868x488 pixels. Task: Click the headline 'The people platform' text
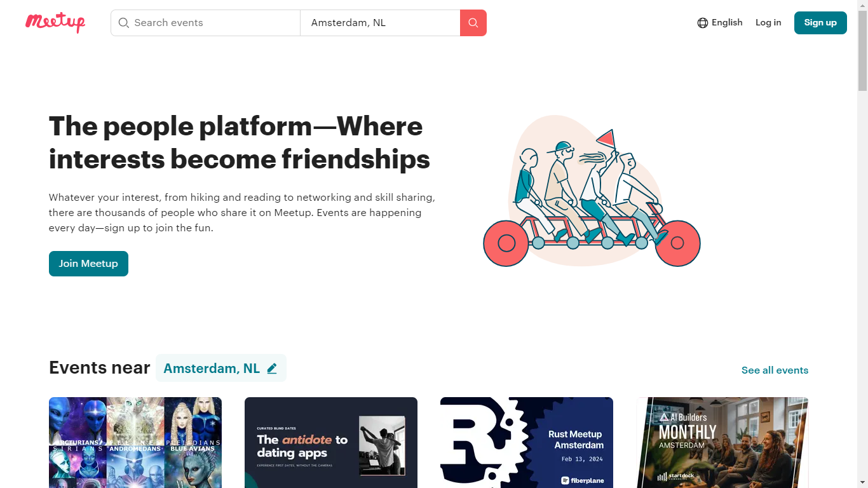(240, 142)
